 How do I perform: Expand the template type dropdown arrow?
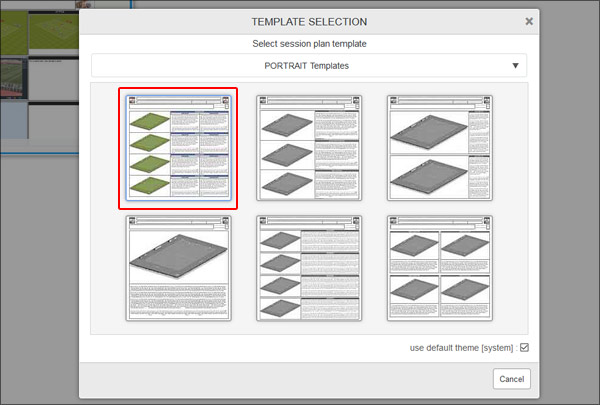pyautogui.click(x=515, y=66)
